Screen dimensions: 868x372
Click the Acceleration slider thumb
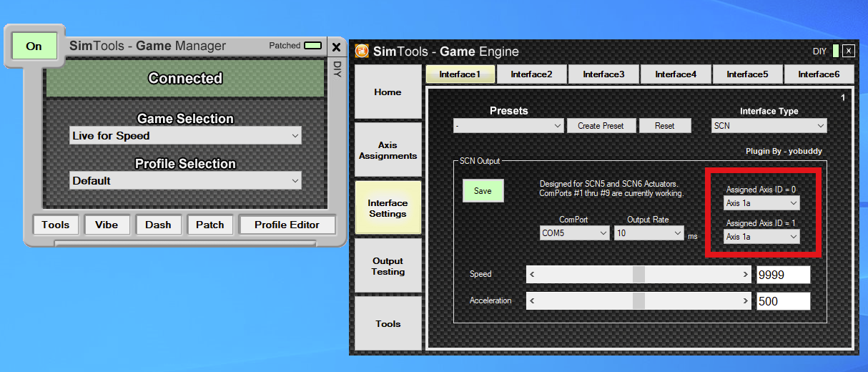point(638,301)
